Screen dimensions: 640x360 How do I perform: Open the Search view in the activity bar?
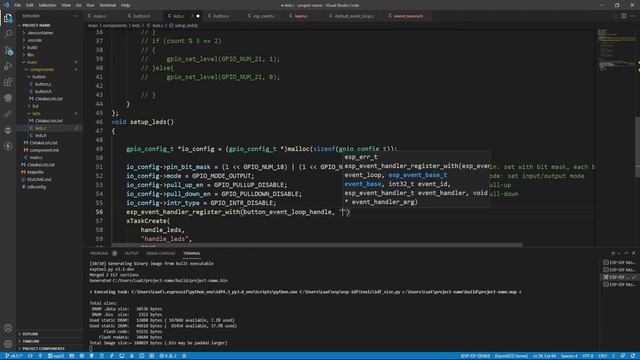pyautogui.click(x=8, y=34)
